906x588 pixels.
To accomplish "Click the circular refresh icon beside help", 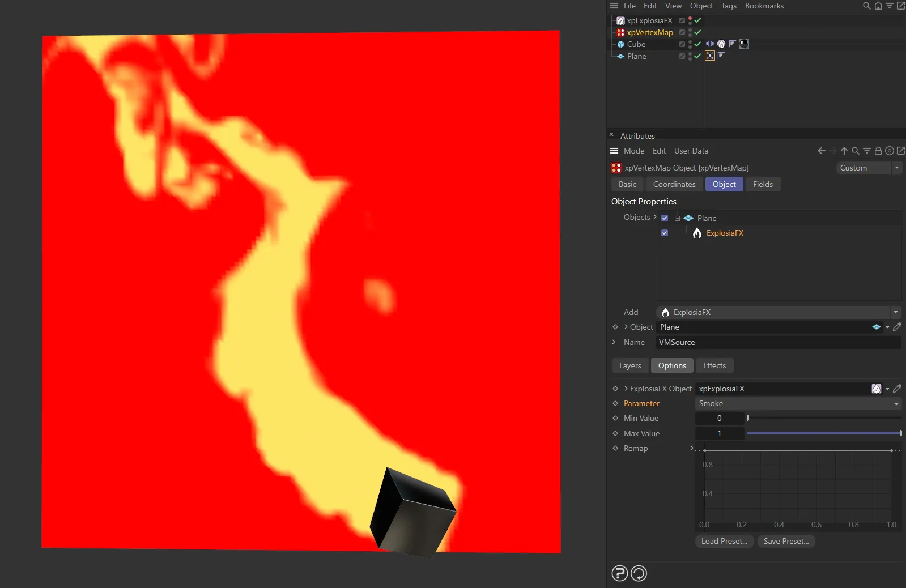I will click(x=639, y=573).
